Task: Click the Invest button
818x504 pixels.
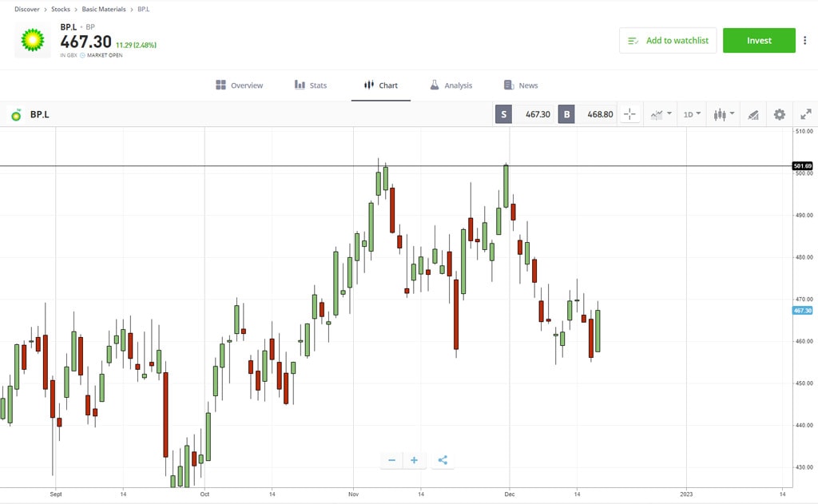Action: tap(759, 40)
